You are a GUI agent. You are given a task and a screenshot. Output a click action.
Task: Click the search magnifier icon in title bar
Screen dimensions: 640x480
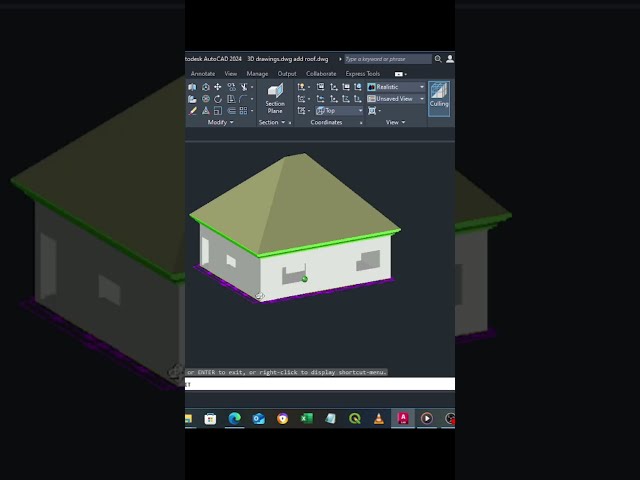[x=438, y=59]
